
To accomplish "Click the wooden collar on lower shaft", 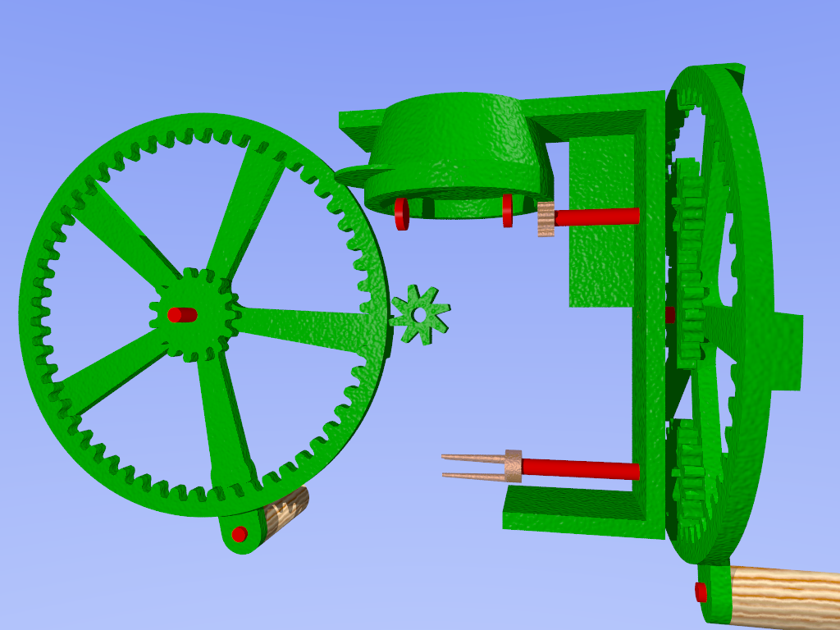I will [x=514, y=465].
